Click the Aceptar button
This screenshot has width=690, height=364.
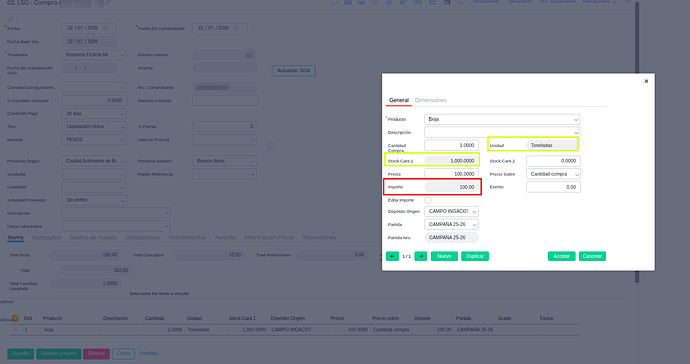[x=562, y=256]
